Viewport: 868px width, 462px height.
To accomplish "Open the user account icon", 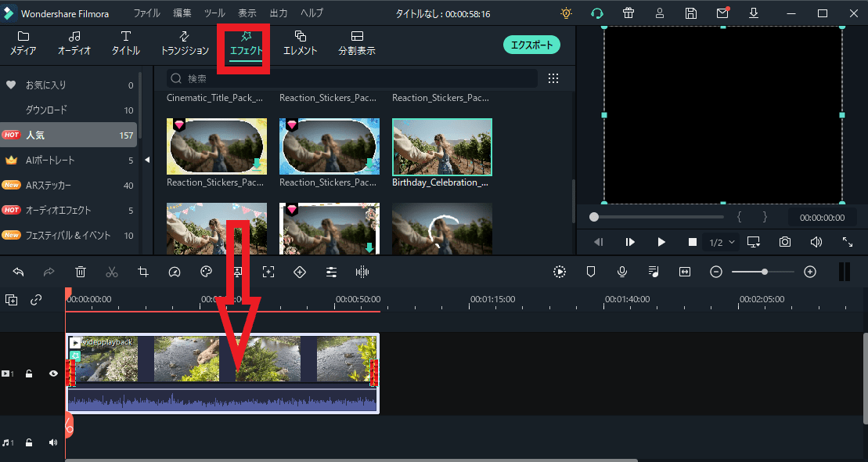I will [659, 13].
